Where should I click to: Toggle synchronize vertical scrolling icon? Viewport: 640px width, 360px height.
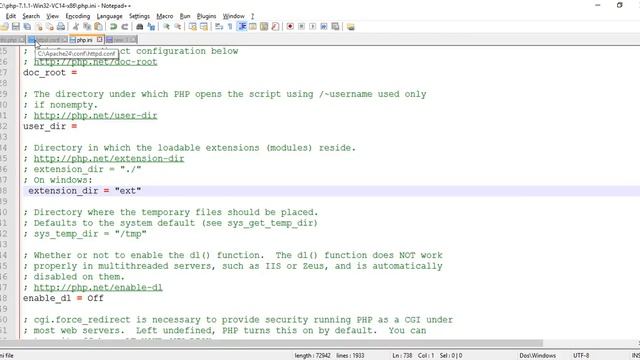pos(192,27)
